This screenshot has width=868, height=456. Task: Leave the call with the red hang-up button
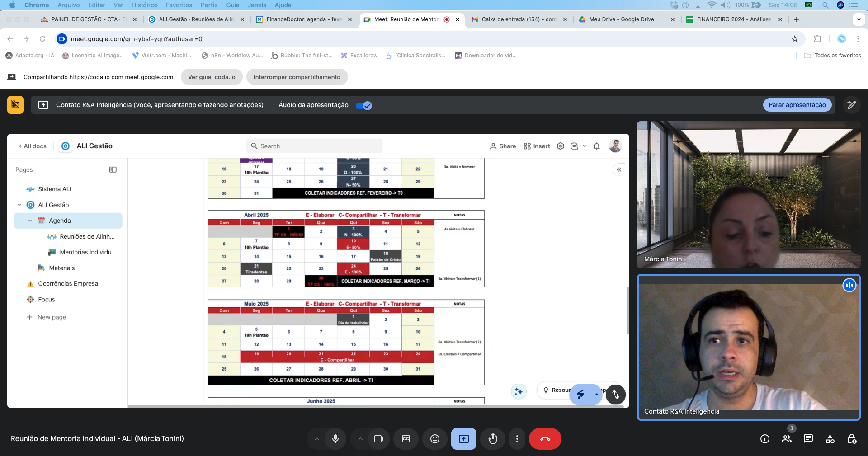click(545, 439)
